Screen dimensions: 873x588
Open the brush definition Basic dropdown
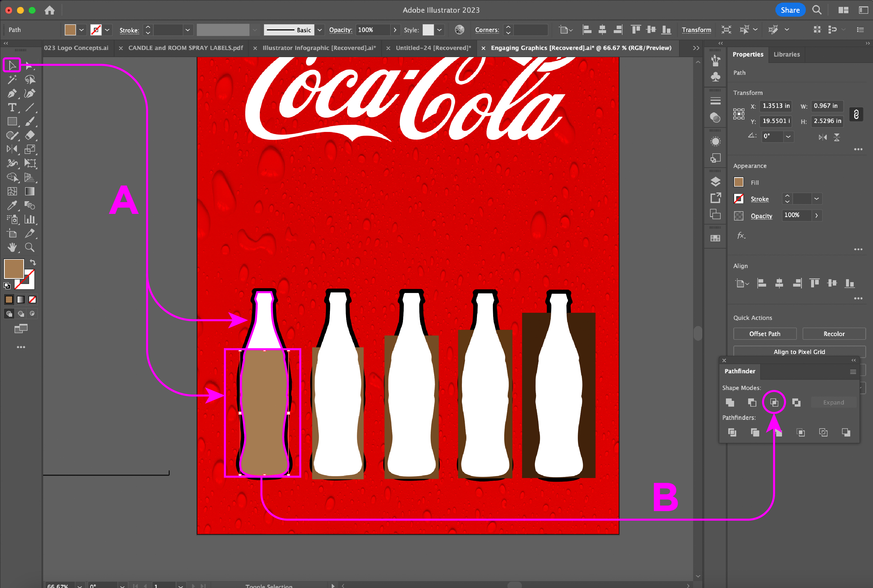click(320, 30)
